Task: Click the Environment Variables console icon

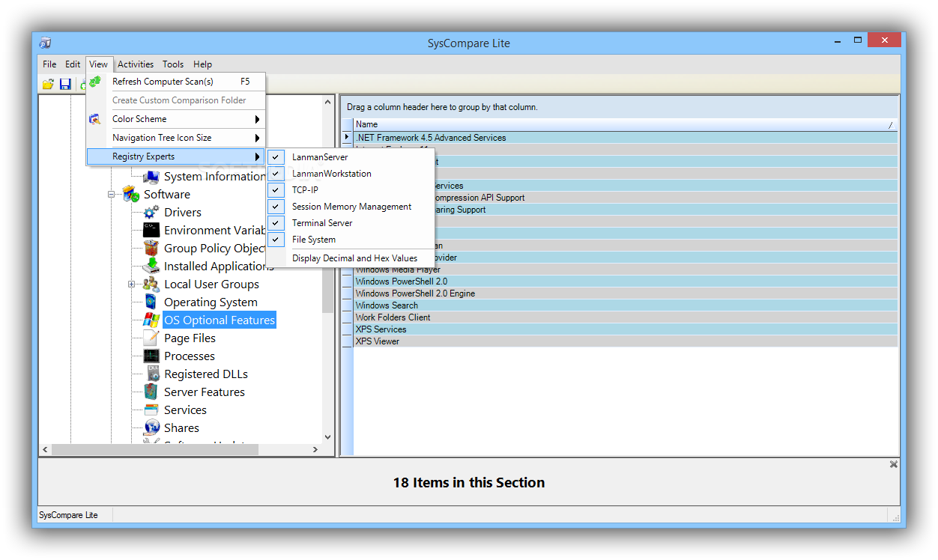Action: pyautogui.click(x=151, y=231)
